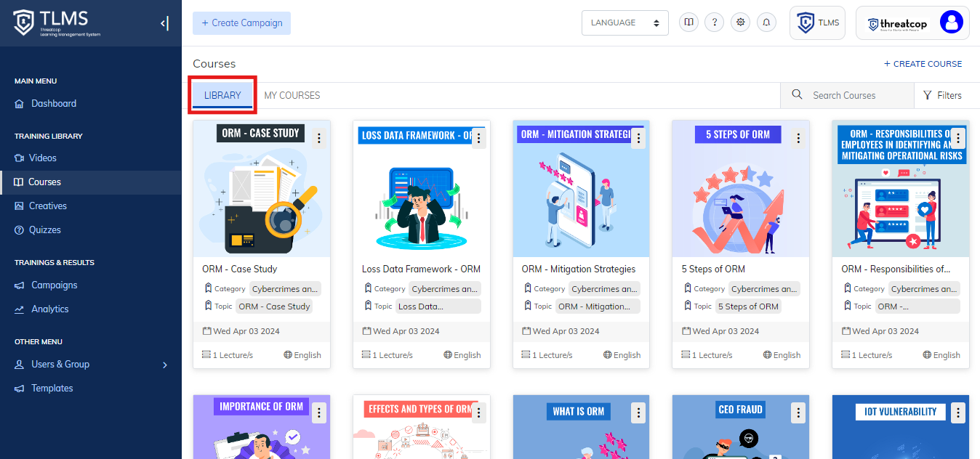Open the Loss Data Framework - ORM title
Viewport: 980px width, 459px height.
point(421,269)
